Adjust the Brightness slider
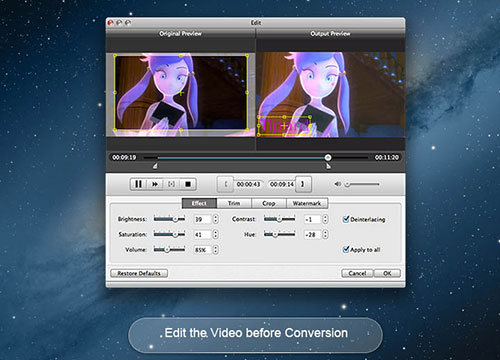The width and height of the screenshot is (500, 360). (169, 219)
